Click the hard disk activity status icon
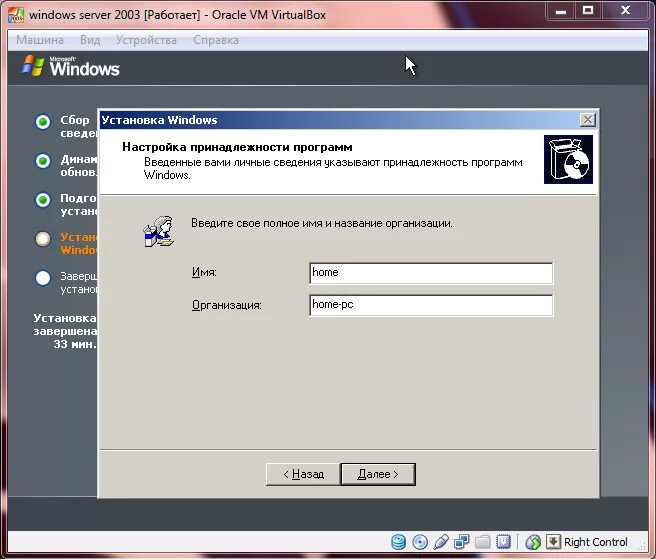This screenshot has width=656, height=560. pyautogui.click(x=398, y=542)
